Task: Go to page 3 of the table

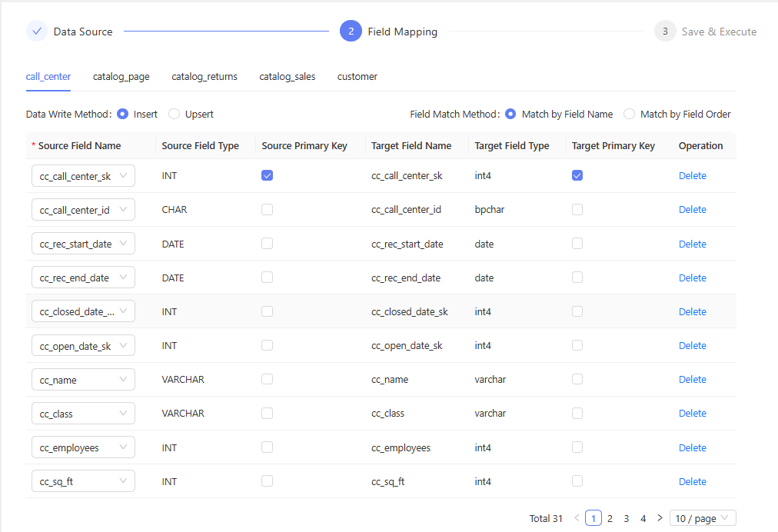Action: 627,518
